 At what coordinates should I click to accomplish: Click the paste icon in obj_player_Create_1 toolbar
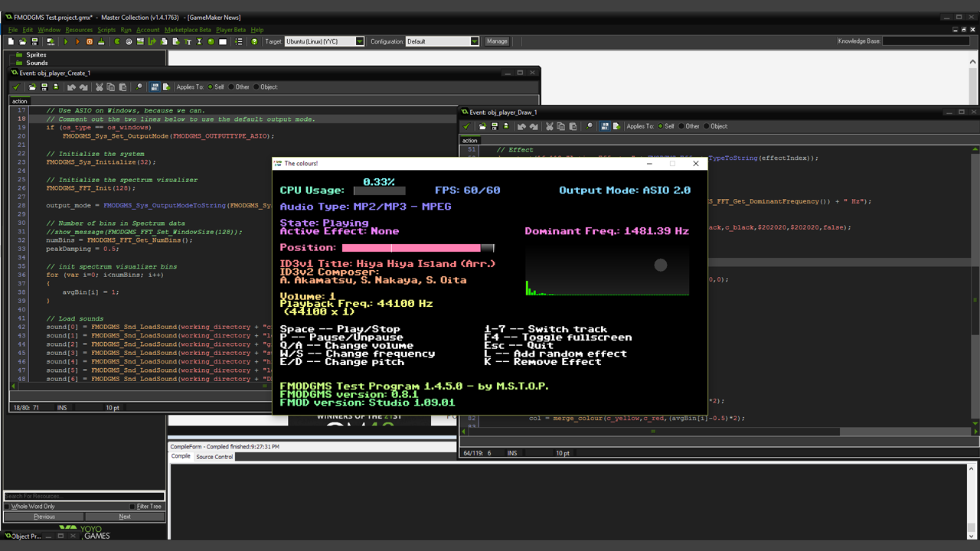[122, 87]
